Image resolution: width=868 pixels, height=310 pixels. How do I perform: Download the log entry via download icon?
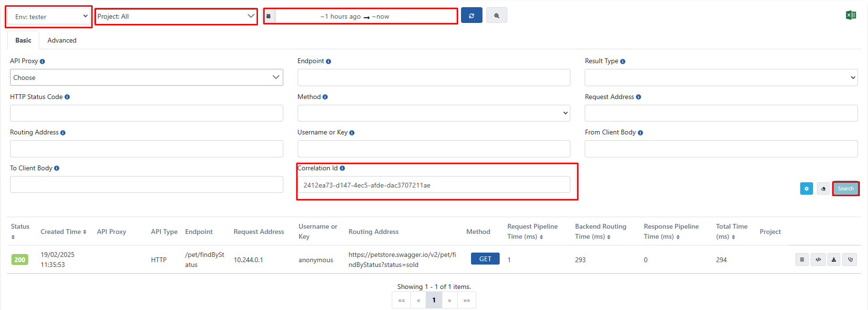pos(834,260)
